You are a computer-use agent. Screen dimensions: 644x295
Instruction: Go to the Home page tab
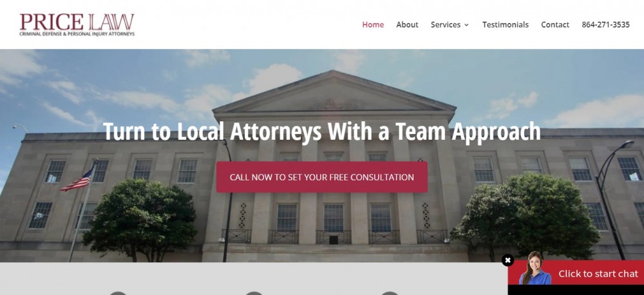(373, 24)
